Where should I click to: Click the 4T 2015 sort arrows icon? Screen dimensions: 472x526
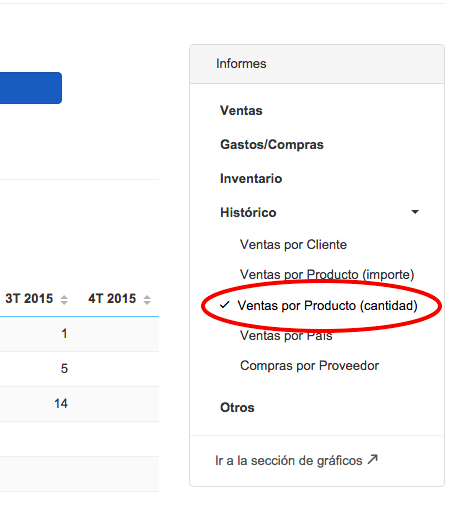tap(147, 300)
